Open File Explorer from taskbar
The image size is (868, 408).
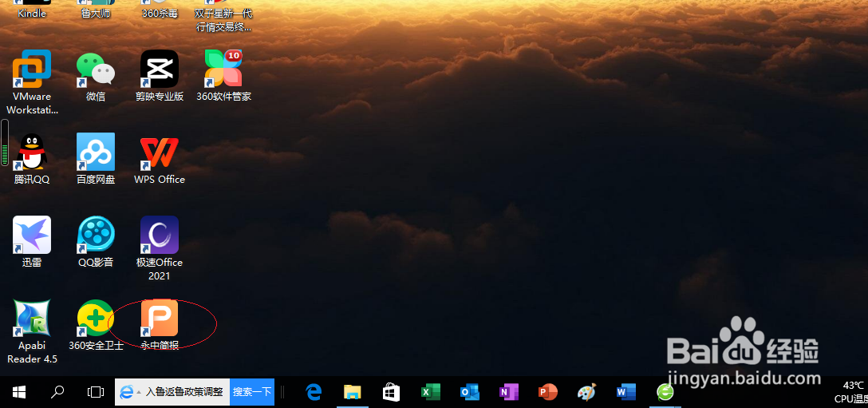pos(352,392)
